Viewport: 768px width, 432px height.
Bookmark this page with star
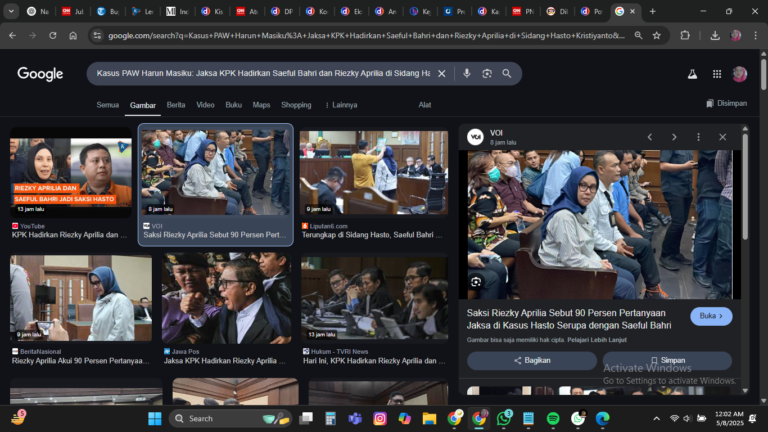(657, 35)
